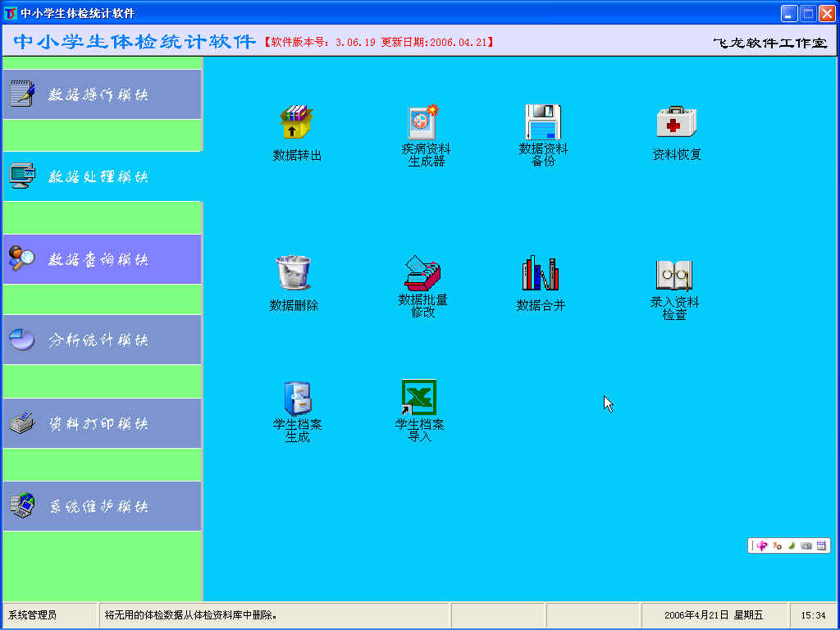Click the 系统管理员 status bar panel

[x=49, y=614]
